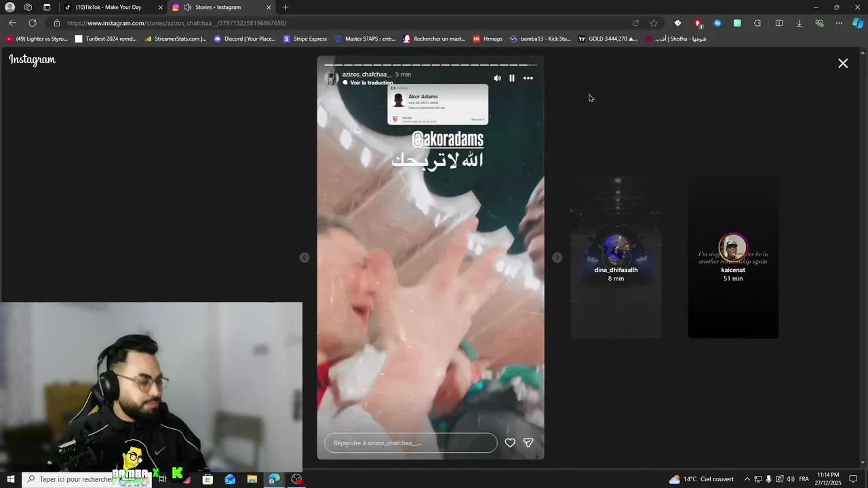Click azizos_chafchaa__ profile avatar in story

tap(332, 78)
